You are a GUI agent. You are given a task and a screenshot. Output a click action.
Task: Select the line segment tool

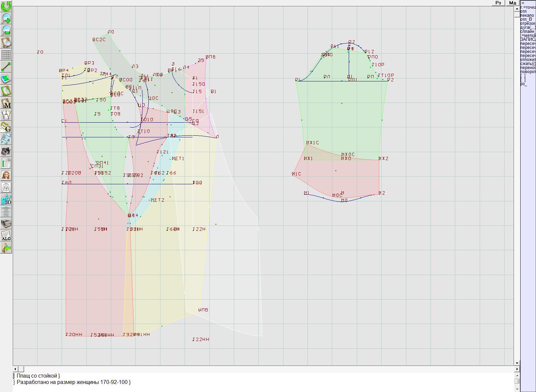click(x=6, y=67)
